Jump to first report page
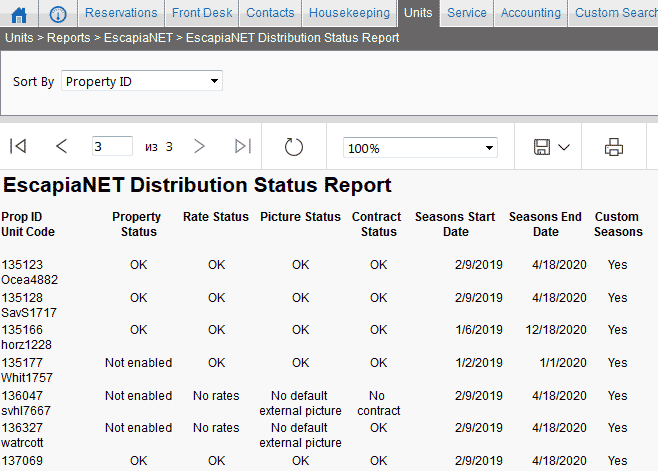 (18, 146)
